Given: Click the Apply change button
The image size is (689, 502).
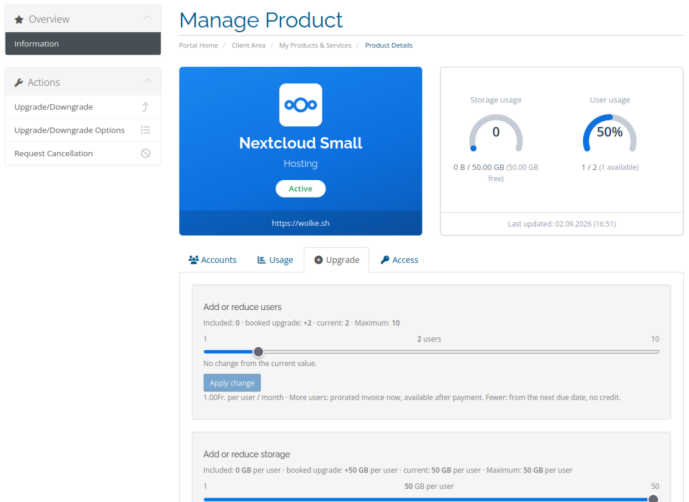Looking at the screenshot, I should pos(232,383).
